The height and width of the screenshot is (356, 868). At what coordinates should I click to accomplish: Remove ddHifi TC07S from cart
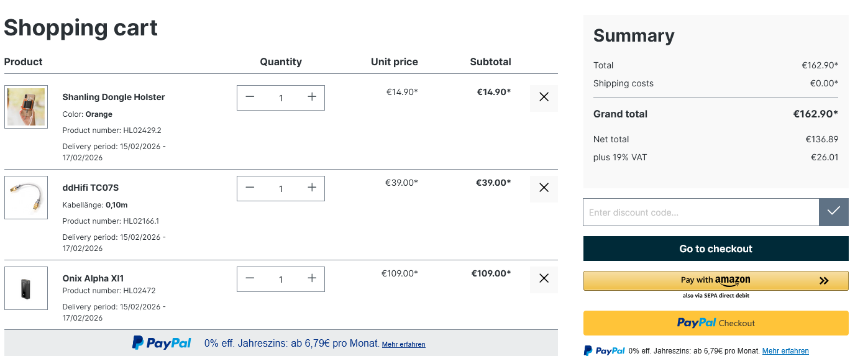pyautogui.click(x=544, y=188)
